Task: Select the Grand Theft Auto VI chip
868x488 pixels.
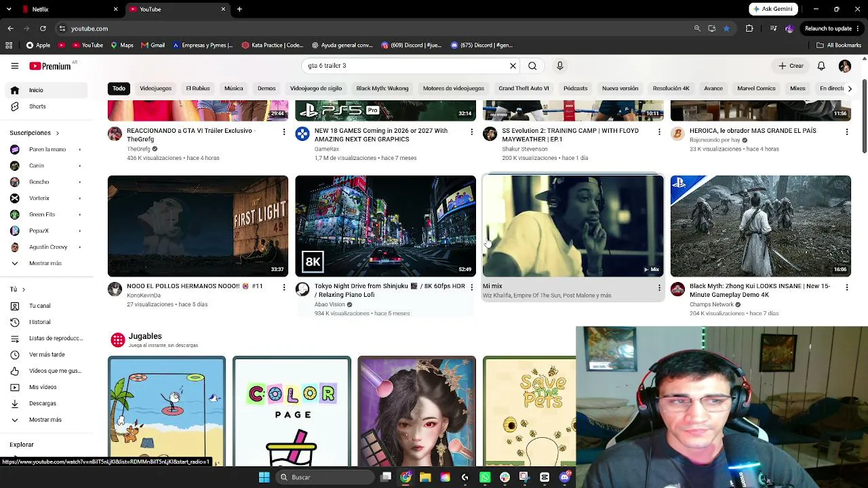Action: [x=524, y=89]
